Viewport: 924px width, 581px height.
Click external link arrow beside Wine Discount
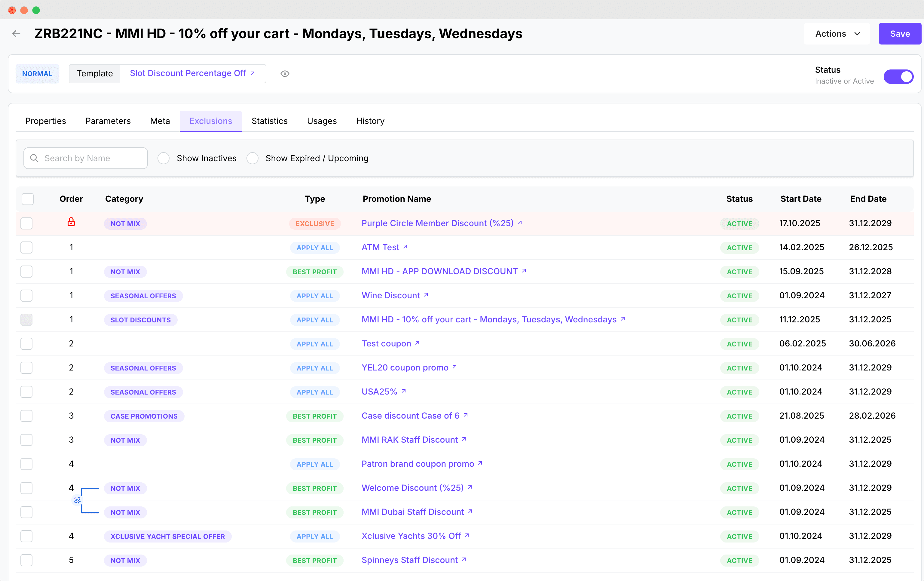pos(426,295)
